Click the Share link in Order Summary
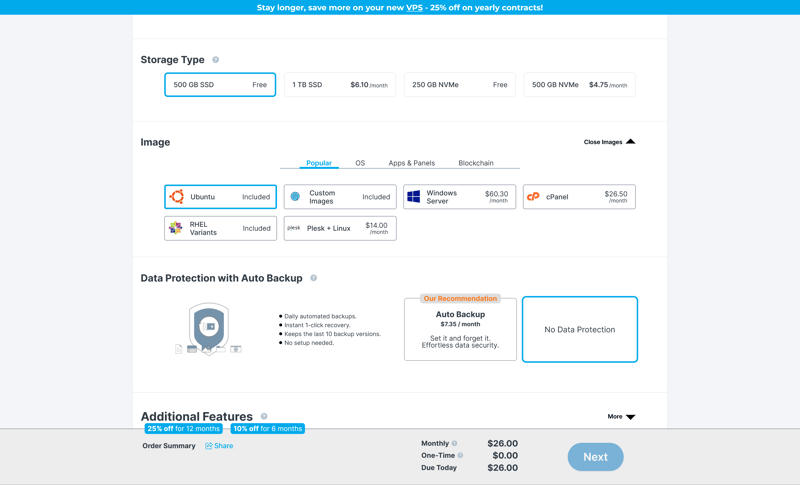 pos(219,446)
